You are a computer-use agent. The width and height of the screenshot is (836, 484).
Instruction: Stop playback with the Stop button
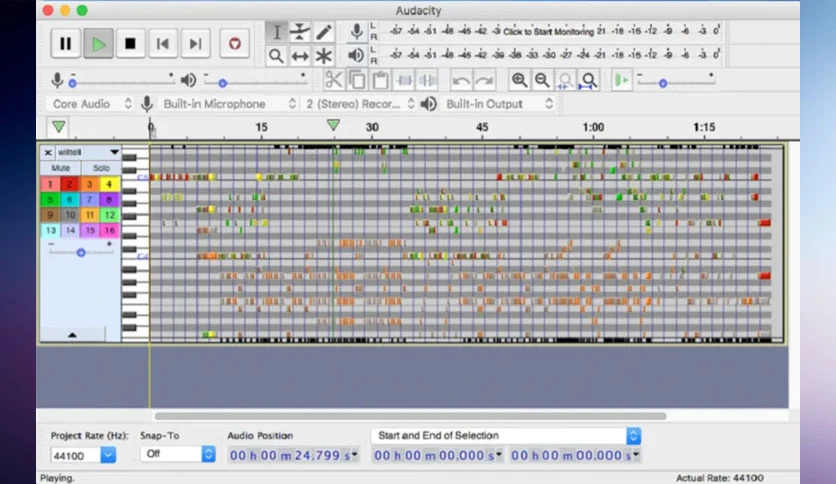click(130, 43)
